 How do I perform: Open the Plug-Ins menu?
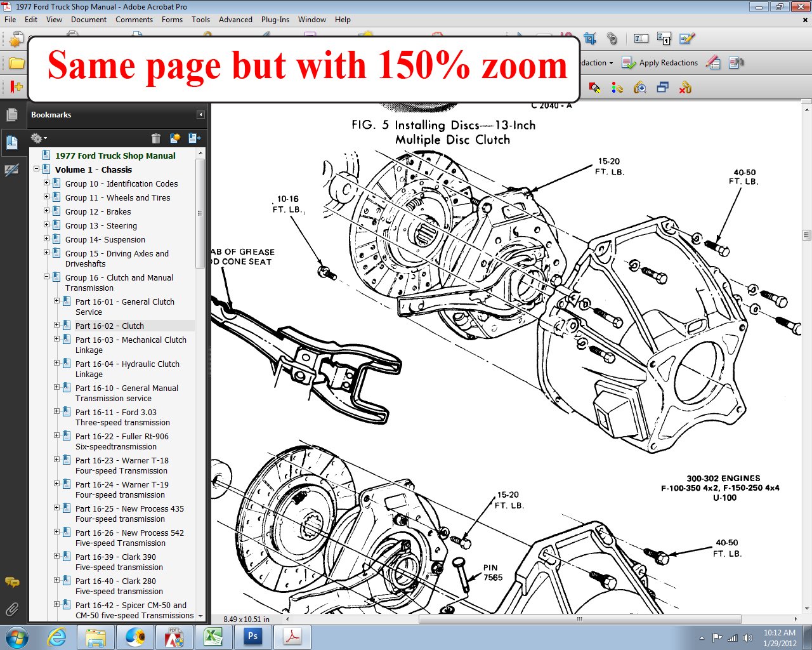pyautogui.click(x=275, y=20)
